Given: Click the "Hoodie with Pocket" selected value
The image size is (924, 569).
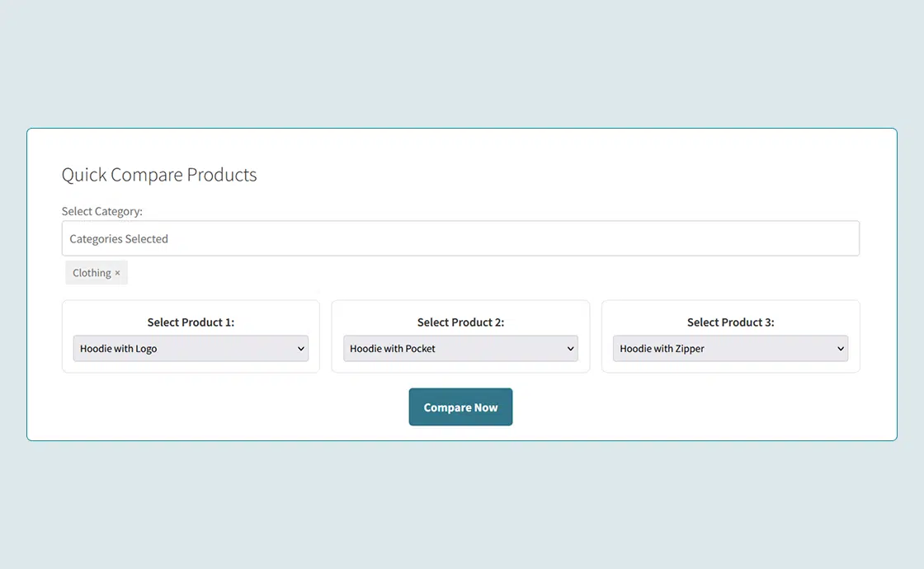Looking at the screenshot, I should pos(393,349).
